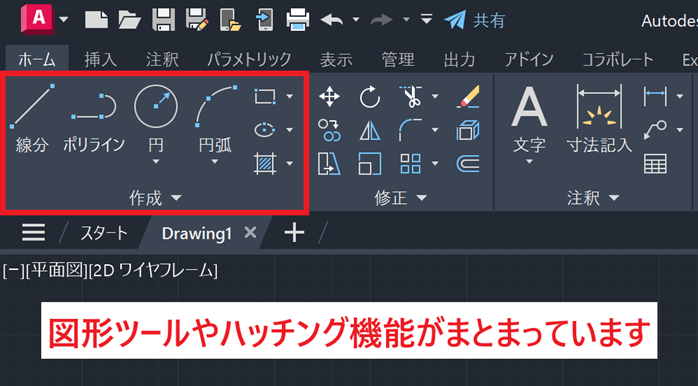Select the Copy tool
Viewport: 698px width, 386px height.
coord(329,130)
